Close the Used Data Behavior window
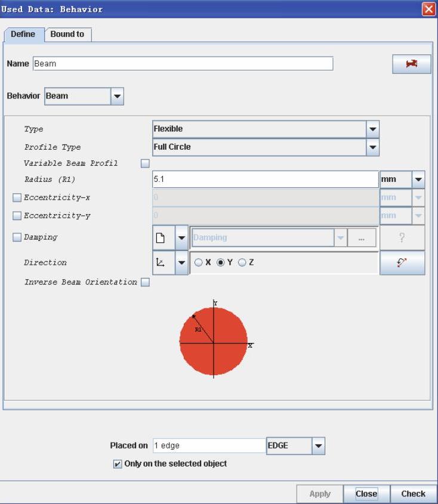 [430, 9]
